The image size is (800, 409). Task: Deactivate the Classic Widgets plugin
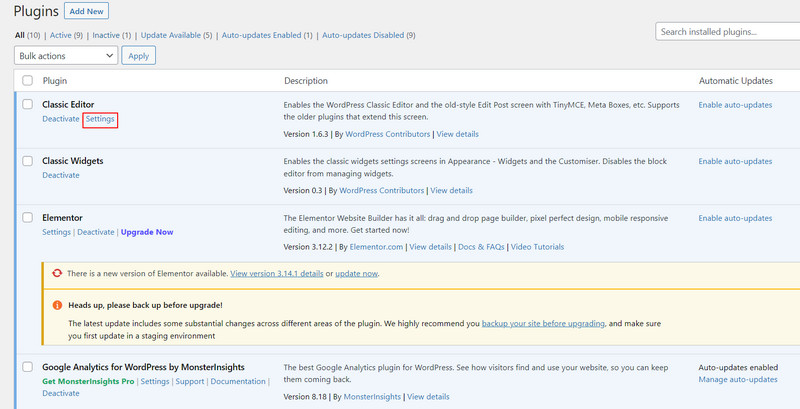[61, 175]
